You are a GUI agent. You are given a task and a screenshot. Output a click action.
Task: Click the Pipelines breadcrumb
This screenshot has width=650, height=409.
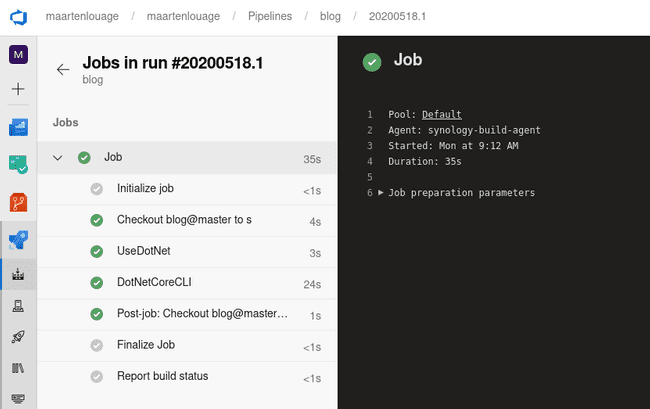tap(270, 16)
